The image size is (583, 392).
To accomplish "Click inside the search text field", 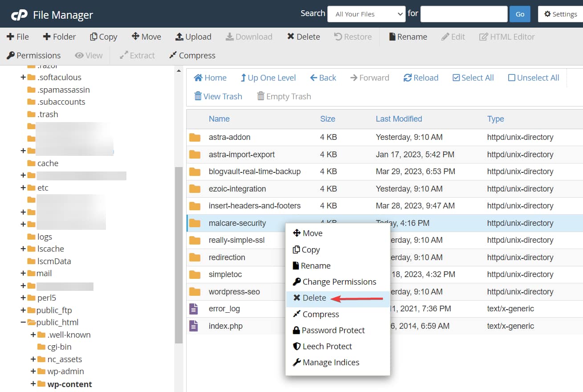I will [464, 14].
